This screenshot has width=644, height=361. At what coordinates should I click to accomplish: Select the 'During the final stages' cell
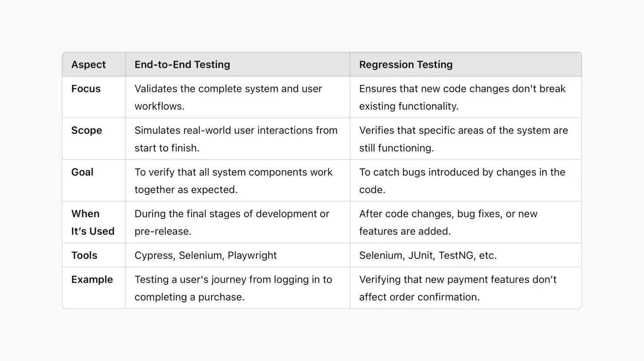point(231,222)
